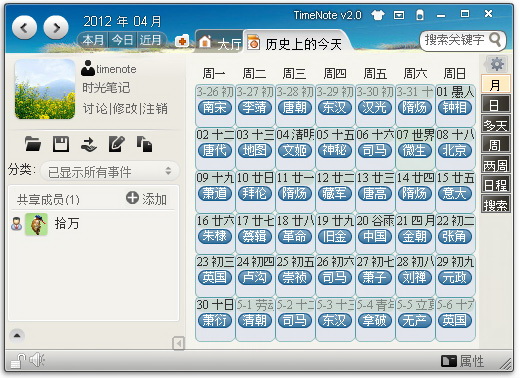This screenshot has width=520, height=380.
Task: Click the save floppy disk icon
Action: (61, 144)
